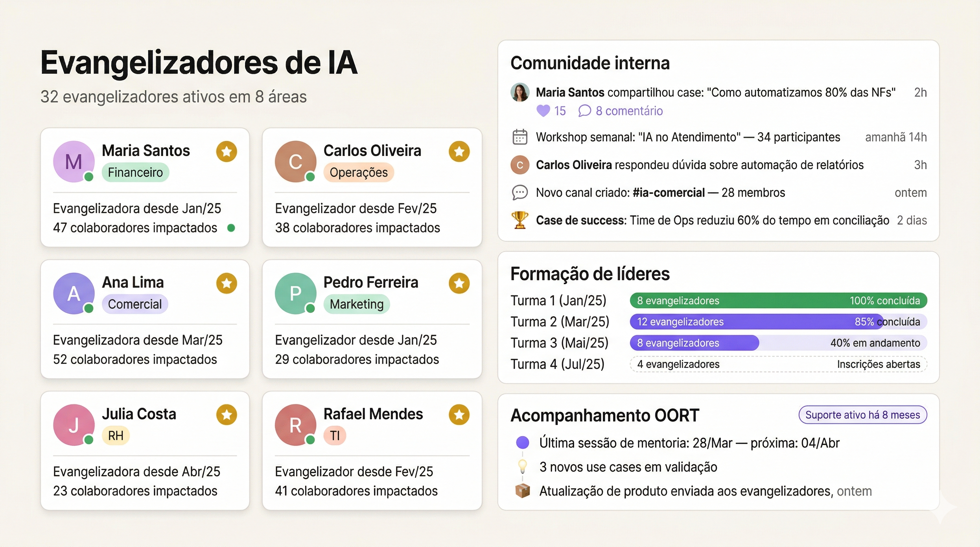This screenshot has width=980, height=547.
Task: Click the calendar icon next to Workshop semanal
Action: [x=520, y=137]
